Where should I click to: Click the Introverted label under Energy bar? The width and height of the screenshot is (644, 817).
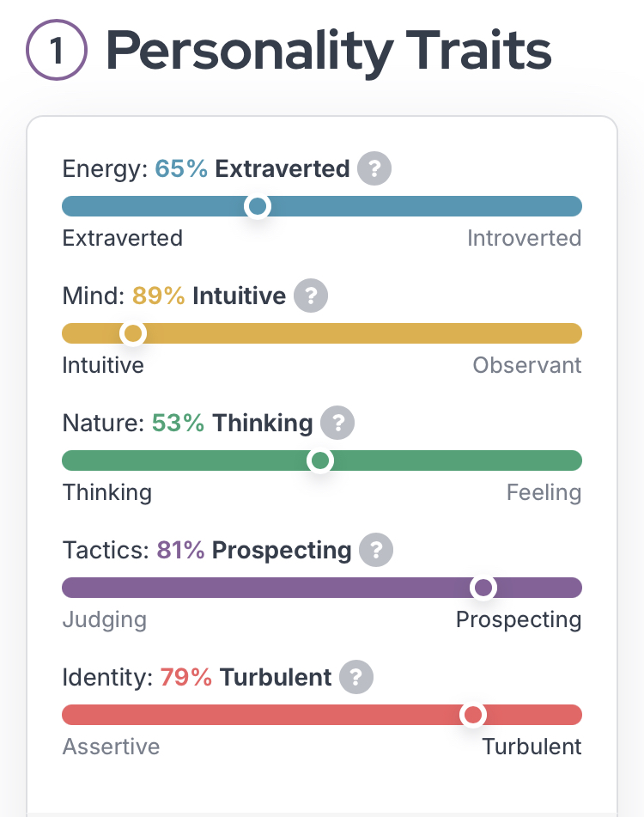point(525,238)
